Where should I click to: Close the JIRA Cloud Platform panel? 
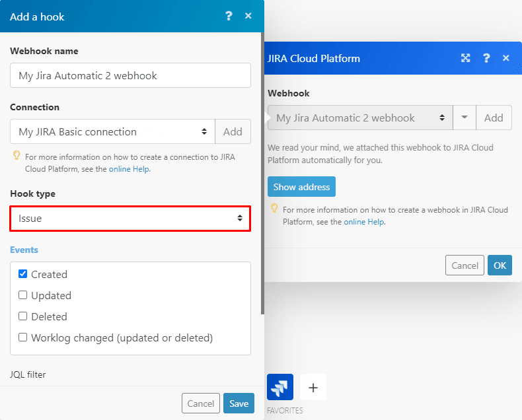tap(506, 58)
